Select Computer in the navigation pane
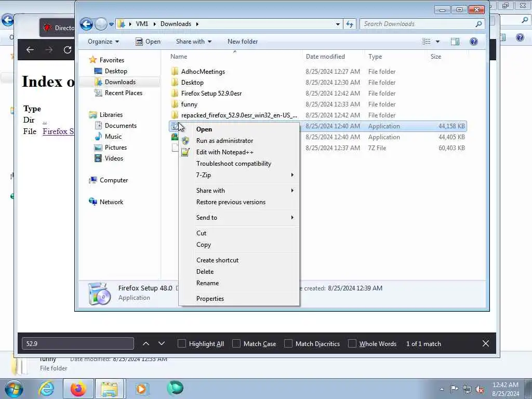Screen dimensions: 532x399 [108, 180]
